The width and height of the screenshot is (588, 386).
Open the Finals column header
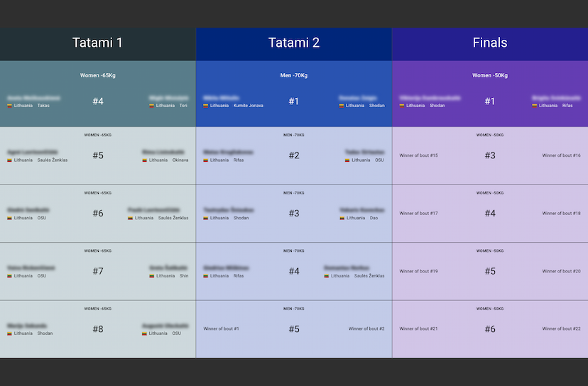pyautogui.click(x=490, y=43)
